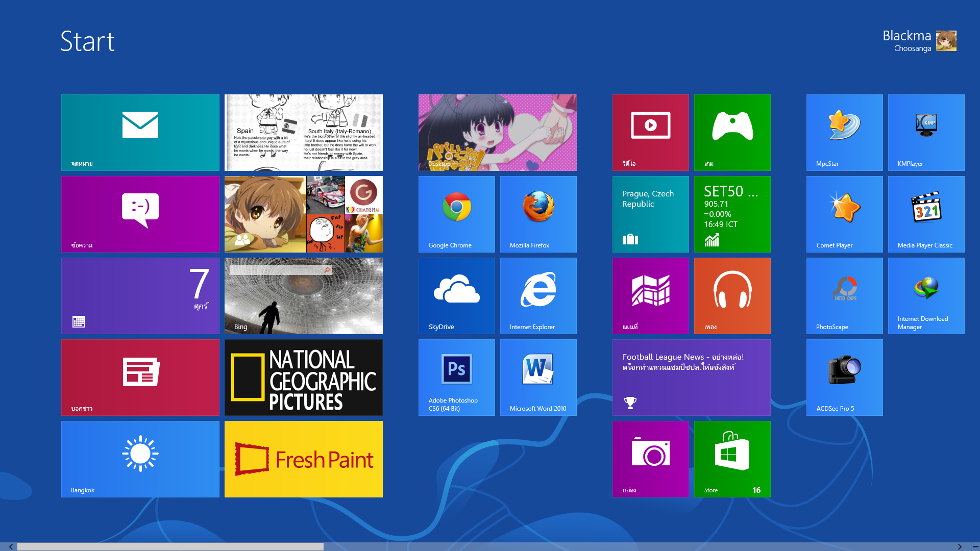Viewport: 980px width, 551px height.
Task: Open the National Geographic Pictures tile
Action: (x=303, y=377)
